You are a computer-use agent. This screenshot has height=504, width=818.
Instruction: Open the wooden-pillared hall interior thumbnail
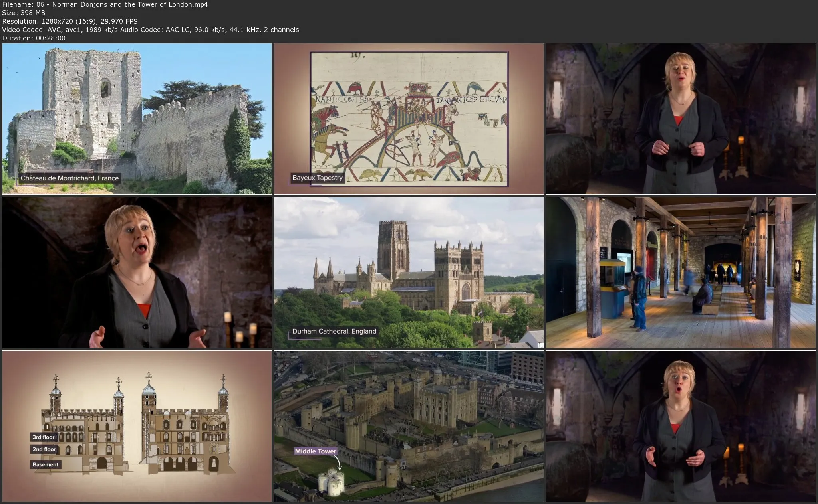click(x=681, y=273)
